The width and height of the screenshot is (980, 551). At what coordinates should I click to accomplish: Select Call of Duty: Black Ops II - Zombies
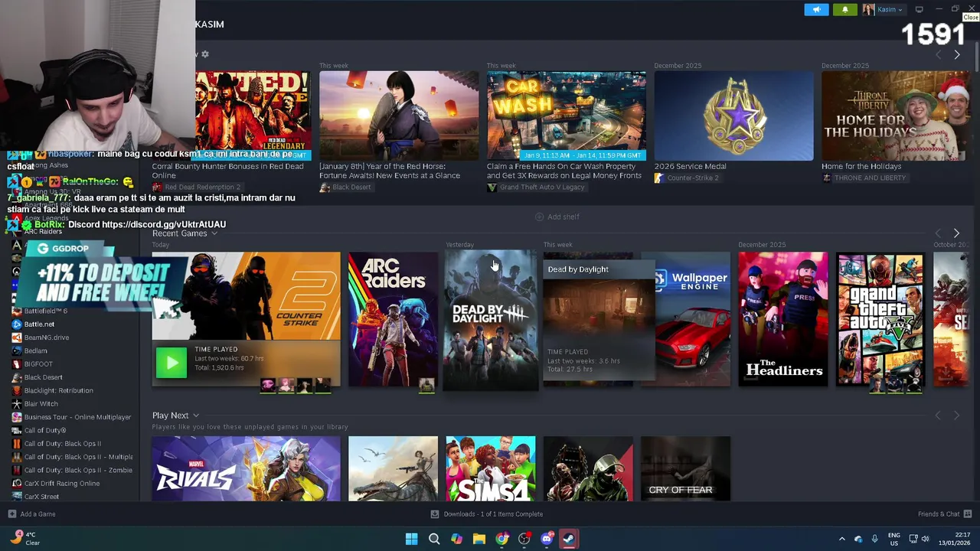point(78,470)
